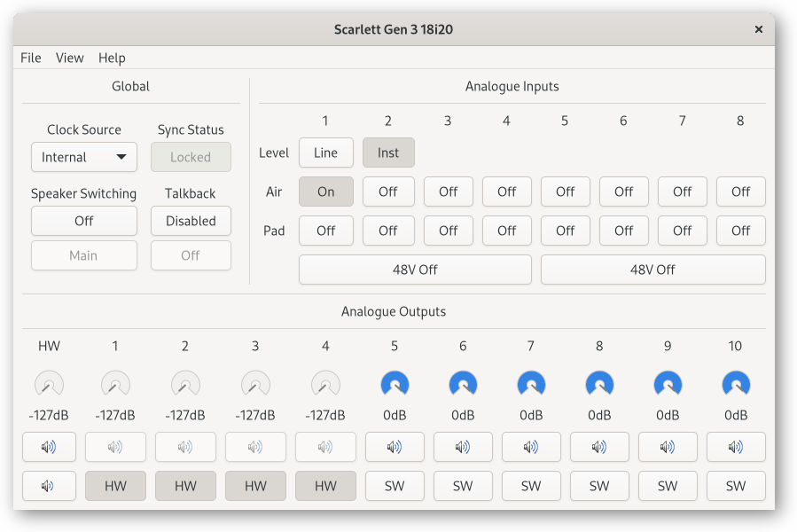
Task: Turn off Air on analogue input 1
Action: tap(325, 192)
